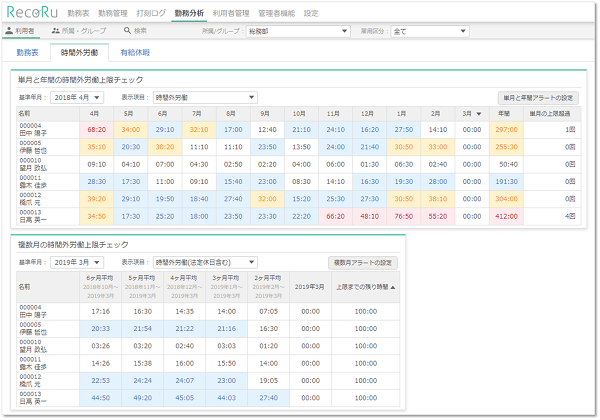Click the 27:40 two-month average cell
This screenshot has height=420, width=600.
point(269,398)
